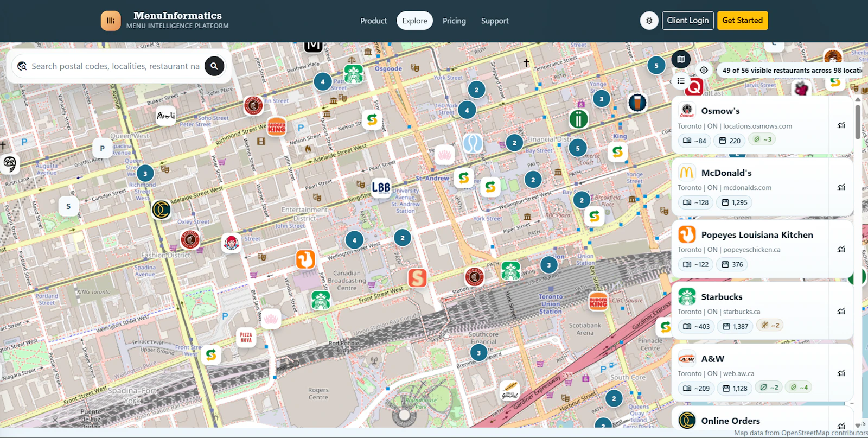868x438 pixels.
Task: Select the Explore tab
Action: [x=414, y=21]
